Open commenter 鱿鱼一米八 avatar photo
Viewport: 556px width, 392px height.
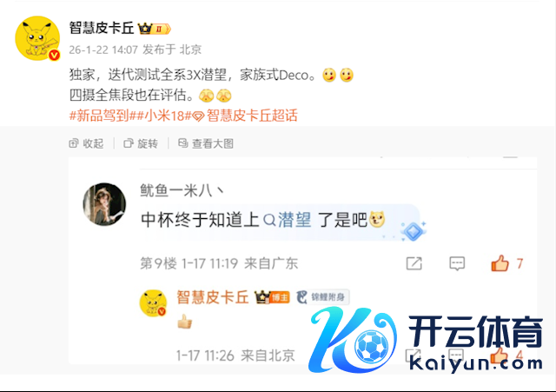click(x=104, y=204)
